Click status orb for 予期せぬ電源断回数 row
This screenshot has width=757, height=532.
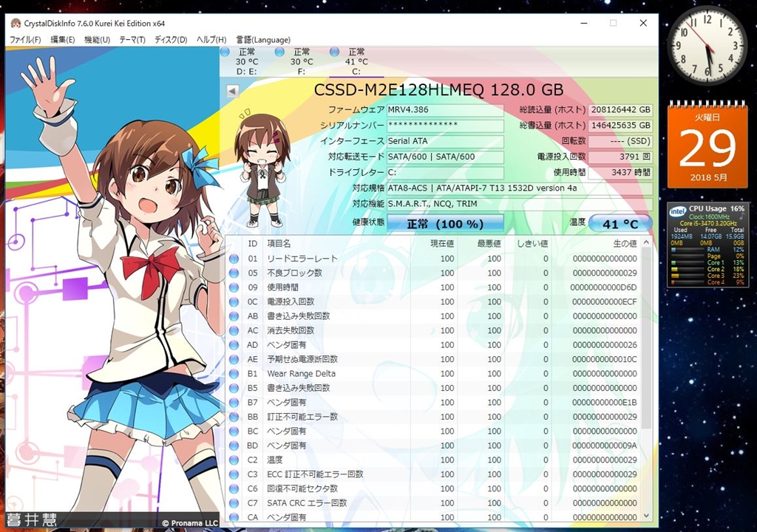point(234,360)
